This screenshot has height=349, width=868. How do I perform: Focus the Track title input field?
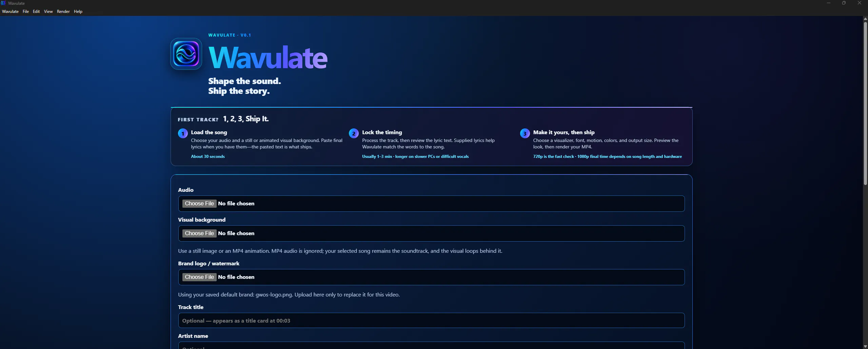(431, 321)
